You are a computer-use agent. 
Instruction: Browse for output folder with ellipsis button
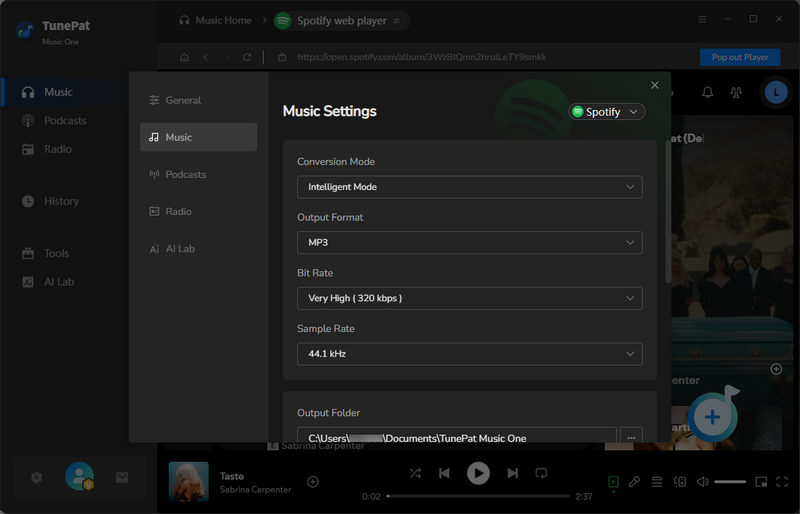[631, 437]
